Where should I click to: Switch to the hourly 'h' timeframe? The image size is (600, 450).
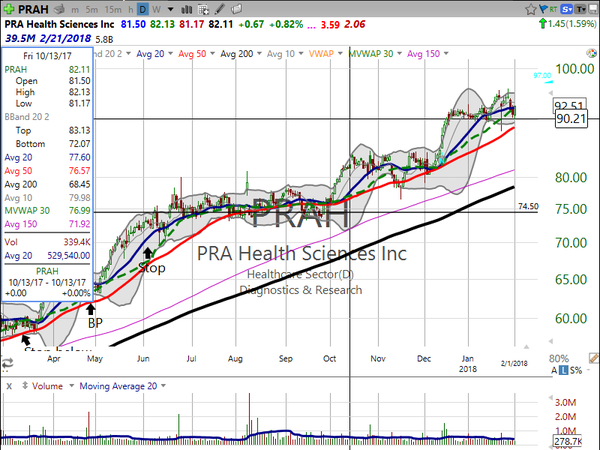pyautogui.click(x=131, y=9)
